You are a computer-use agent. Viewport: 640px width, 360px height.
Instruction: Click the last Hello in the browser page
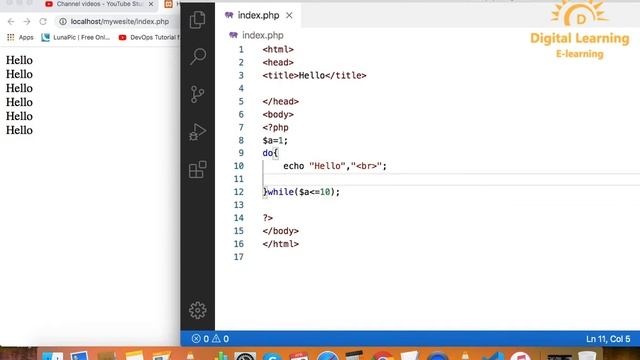coord(19,130)
